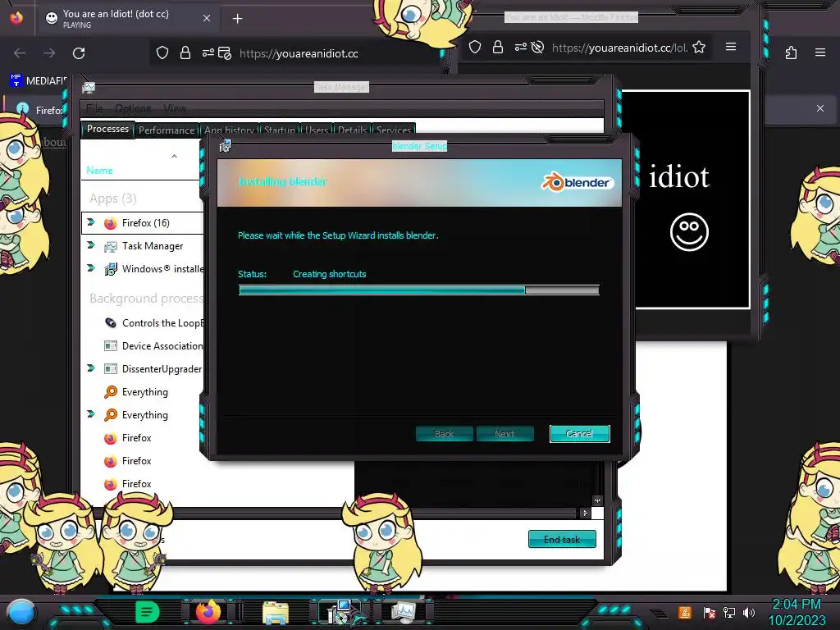840x630 pixels.
Task: Click the Next button in blender Setup
Action: (x=504, y=433)
